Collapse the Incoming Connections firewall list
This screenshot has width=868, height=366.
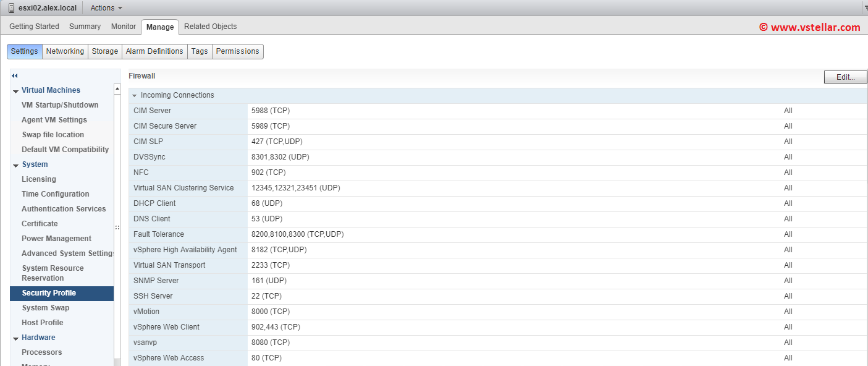coord(135,95)
